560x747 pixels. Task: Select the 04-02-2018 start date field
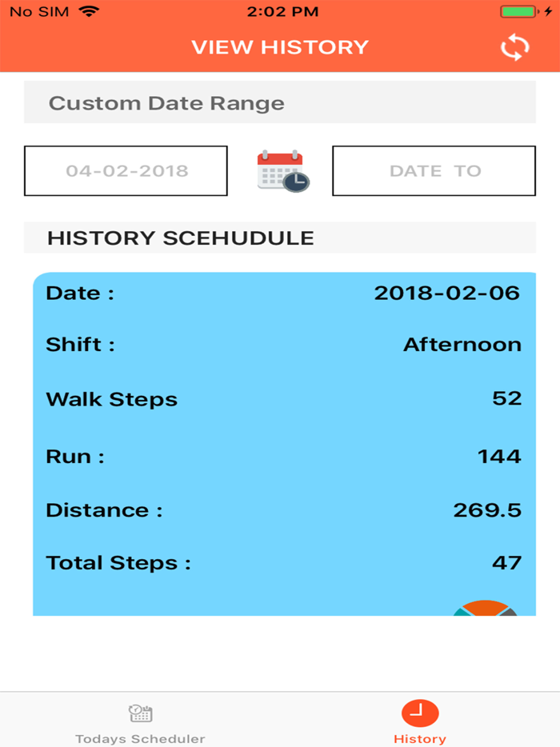[x=125, y=170]
